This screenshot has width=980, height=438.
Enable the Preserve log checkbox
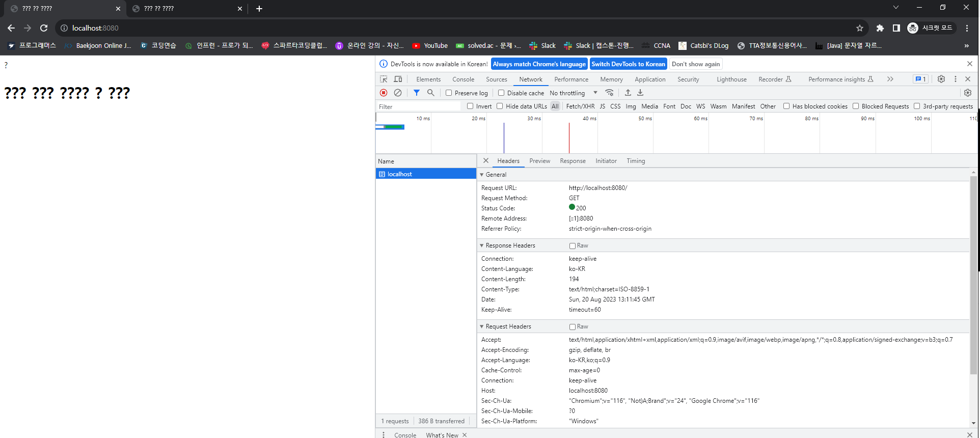pyautogui.click(x=449, y=93)
